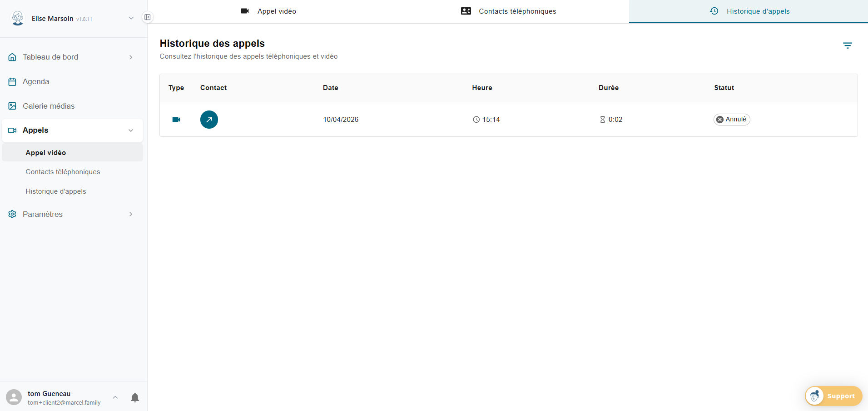868x411 pixels.
Task: Switch to the Appel vidéo tab
Action: coord(268,11)
